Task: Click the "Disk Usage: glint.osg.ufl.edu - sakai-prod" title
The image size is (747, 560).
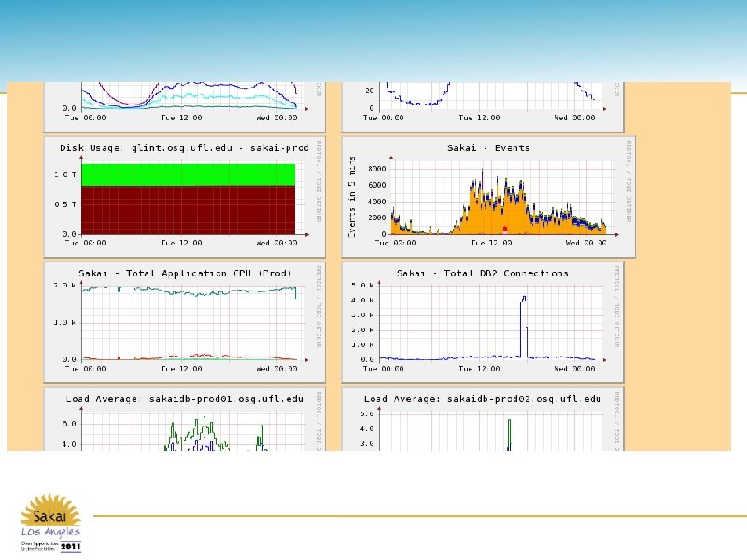Action: coord(184,148)
